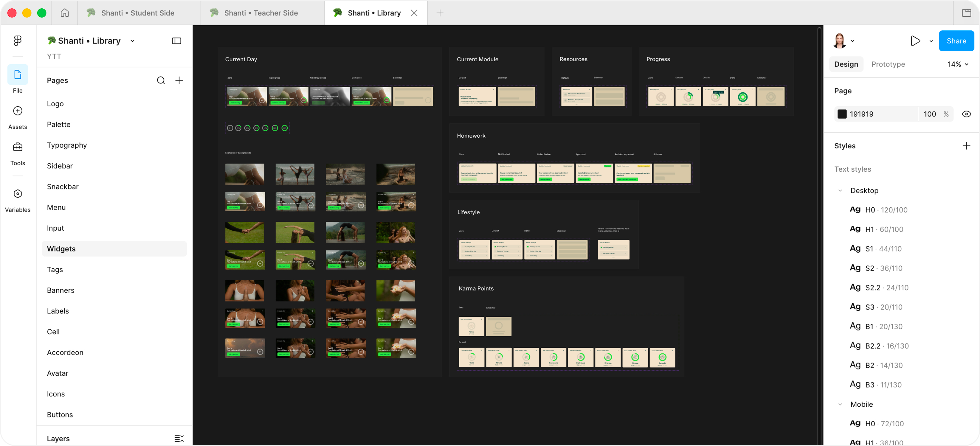Viewport: 980px width, 446px height.
Task: Collapse layers with the Layers panel icon
Action: (179, 438)
